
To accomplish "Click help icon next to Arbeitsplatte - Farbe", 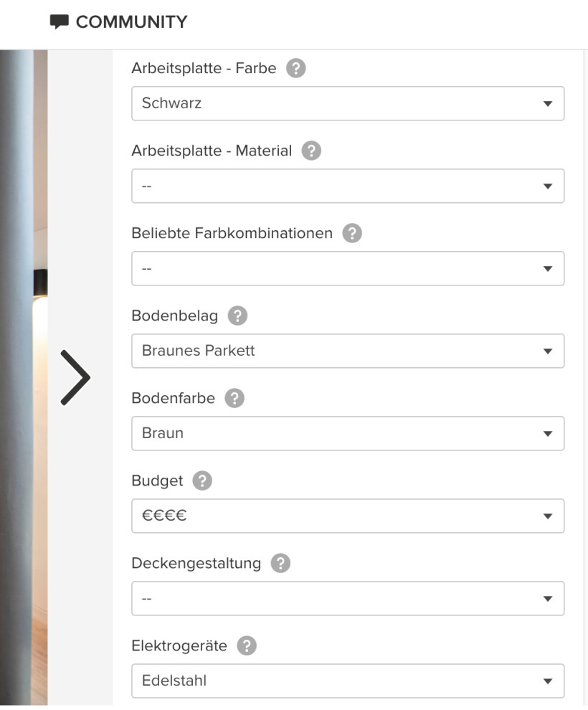I will (295, 69).
